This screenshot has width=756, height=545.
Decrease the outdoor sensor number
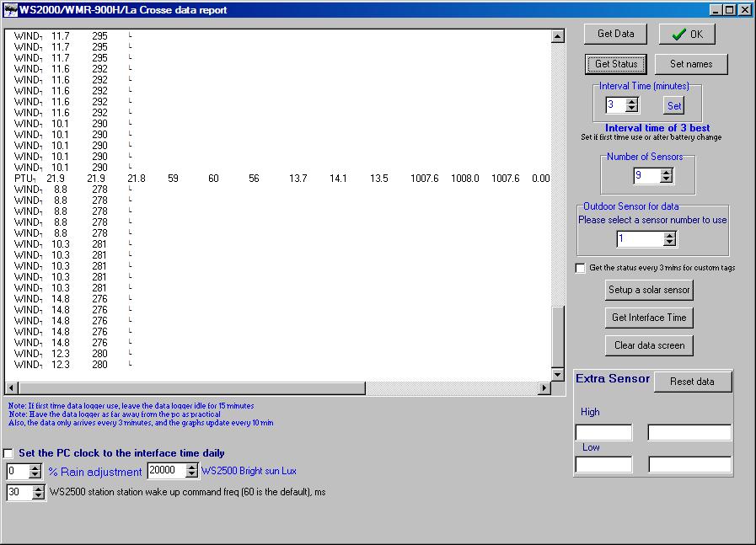coord(670,243)
